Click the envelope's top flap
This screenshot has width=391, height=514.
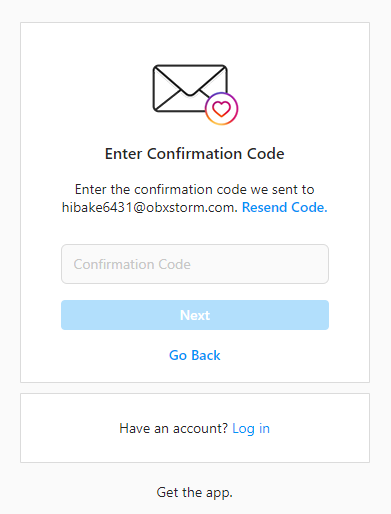190,78
